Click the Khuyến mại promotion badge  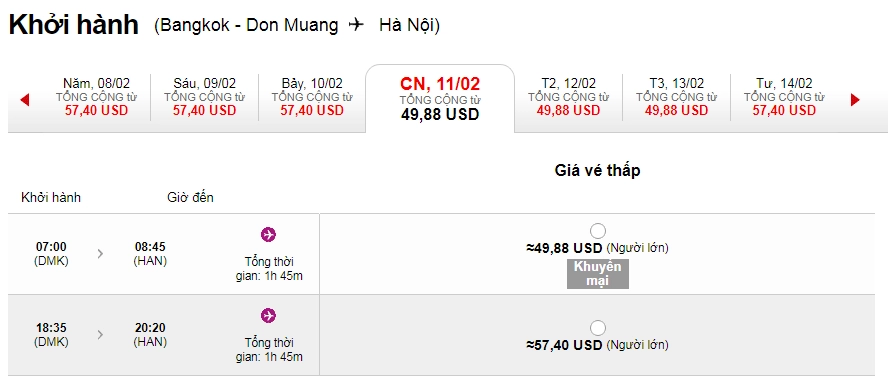point(597,274)
